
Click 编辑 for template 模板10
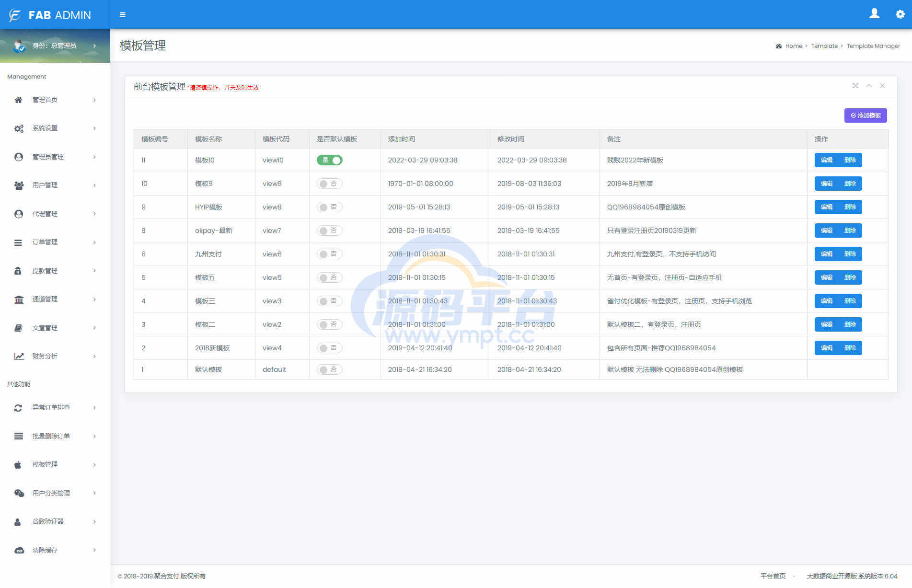[826, 160]
